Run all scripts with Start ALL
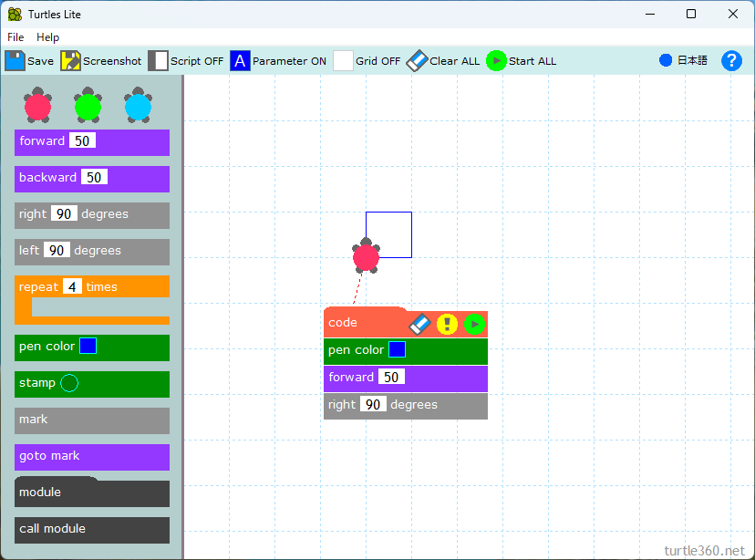This screenshot has width=755, height=560. [496, 61]
